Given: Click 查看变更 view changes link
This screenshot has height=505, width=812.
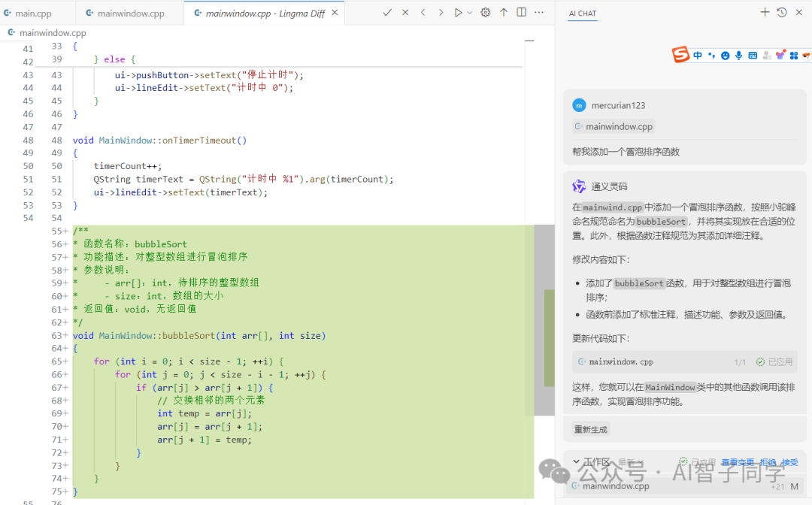Looking at the screenshot, I should click(738, 462).
